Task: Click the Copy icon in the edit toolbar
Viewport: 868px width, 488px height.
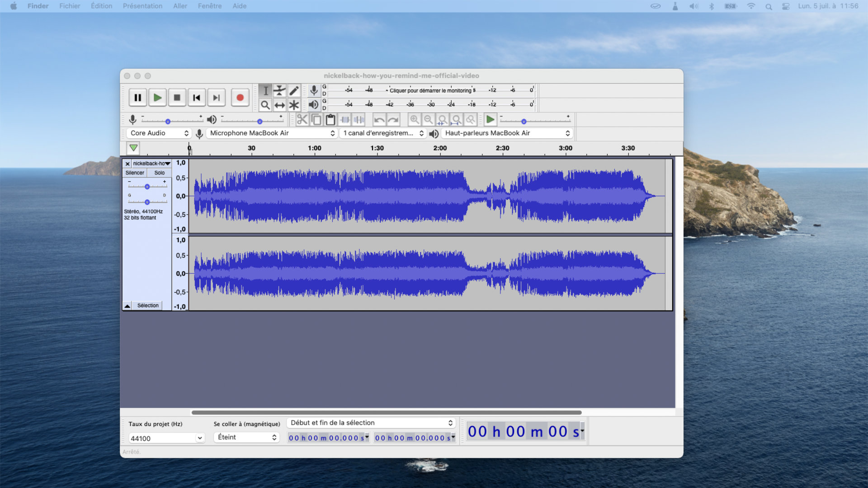Action: (316, 120)
